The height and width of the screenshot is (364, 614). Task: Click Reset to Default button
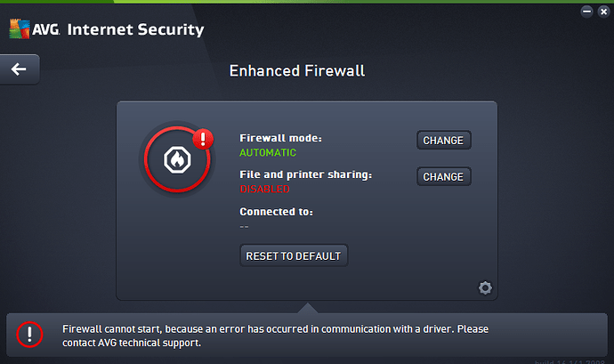pyautogui.click(x=294, y=255)
